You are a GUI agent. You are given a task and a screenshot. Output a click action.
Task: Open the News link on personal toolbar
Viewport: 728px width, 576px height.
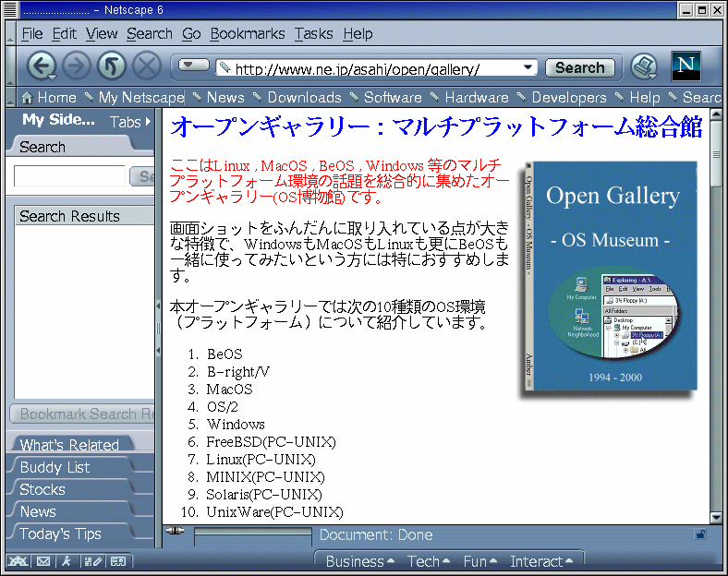pos(219,98)
